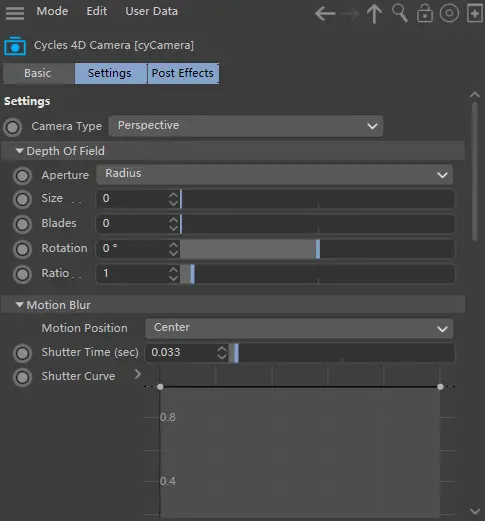The height and width of the screenshot is (521, 485).
Task: Toggle Rotation keyframe dot
Action: point(22,249)
